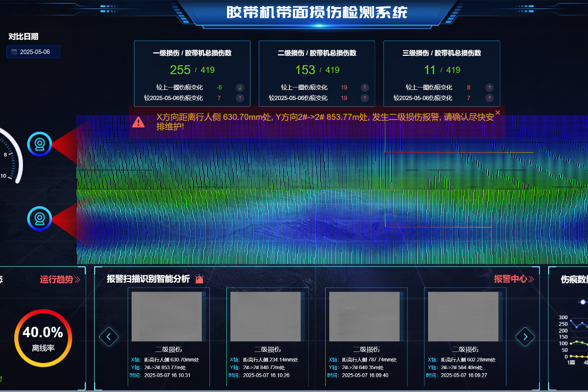
Task: Click the 较上一圈 up-arrow icon in the 二级损伤 card
Action: tap(365, 88)
